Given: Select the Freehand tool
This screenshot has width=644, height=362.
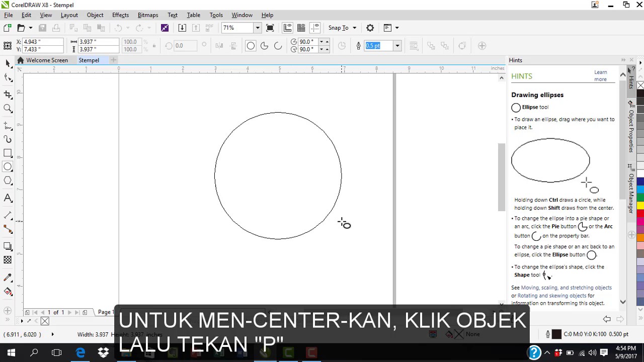Looking at the screenshot, I should click(x=8, y=125).
